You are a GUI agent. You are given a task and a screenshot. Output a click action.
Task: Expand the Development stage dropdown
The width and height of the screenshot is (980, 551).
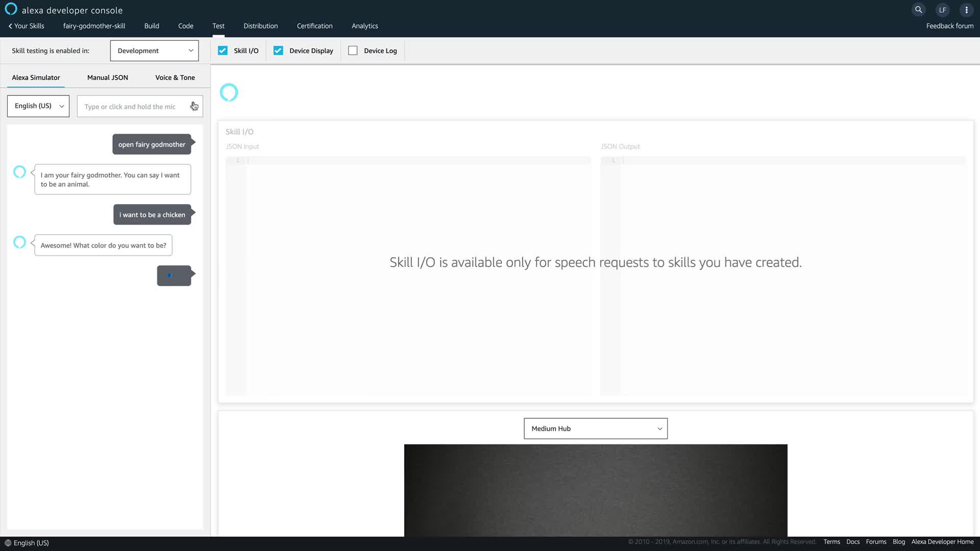point(154,51)
